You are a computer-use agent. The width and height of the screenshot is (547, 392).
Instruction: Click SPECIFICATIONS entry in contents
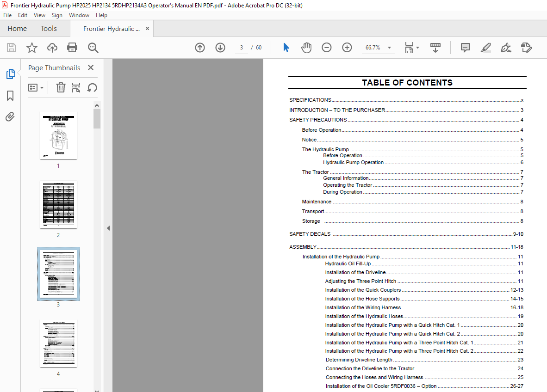pos(406,100)
